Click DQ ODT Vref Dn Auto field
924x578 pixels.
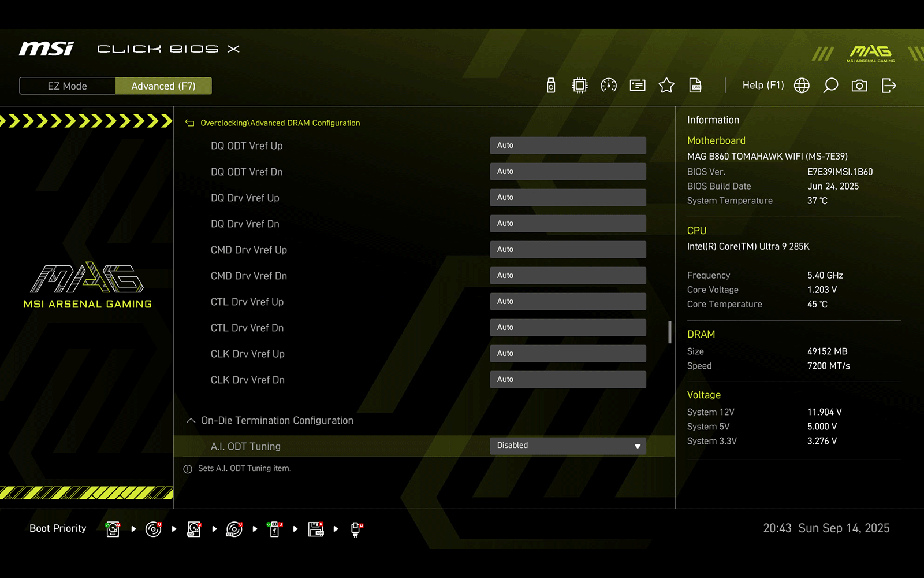[x=568, y=172]
